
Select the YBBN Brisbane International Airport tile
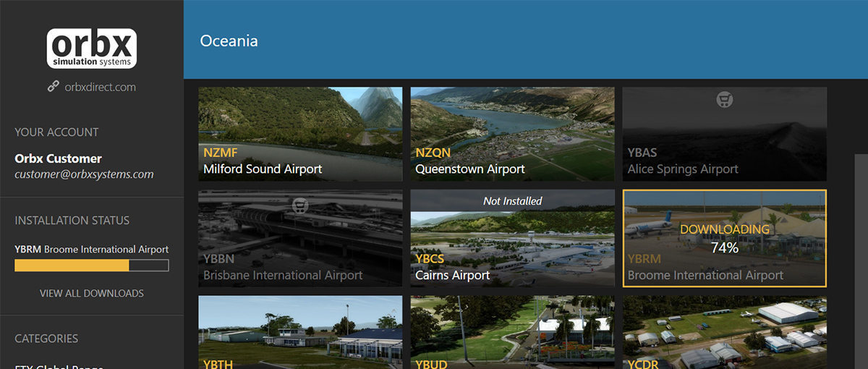pos(300,238)
